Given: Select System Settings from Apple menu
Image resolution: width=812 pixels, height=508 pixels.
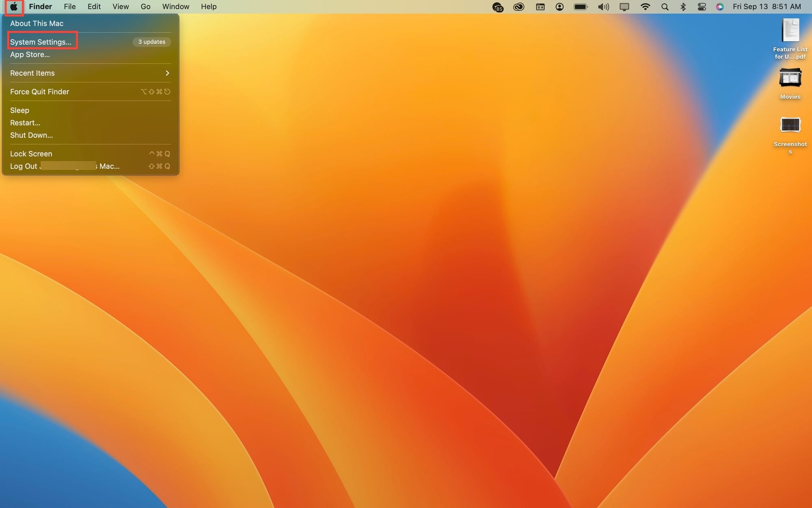Looking at the screenshot, I should click(41, 42).
